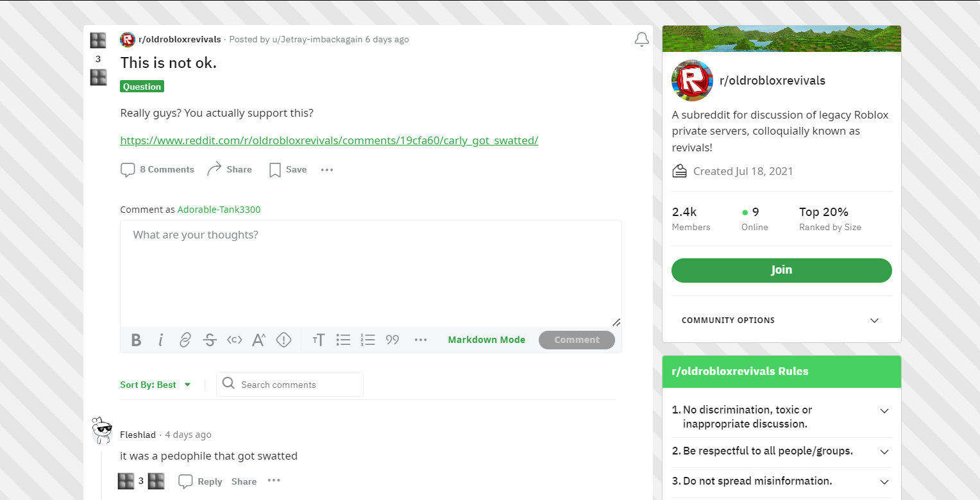Open the carly_got_swatted Reddit link

(329, 140)
